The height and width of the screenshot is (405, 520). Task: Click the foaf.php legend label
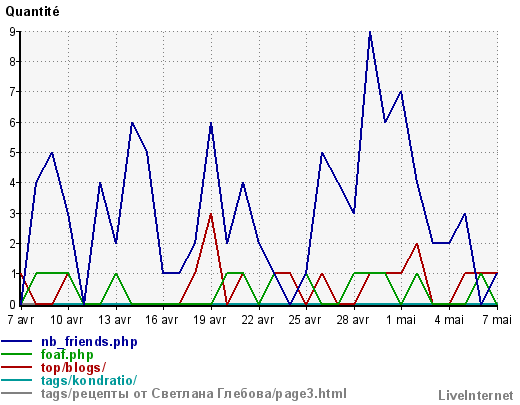(67, 355)
